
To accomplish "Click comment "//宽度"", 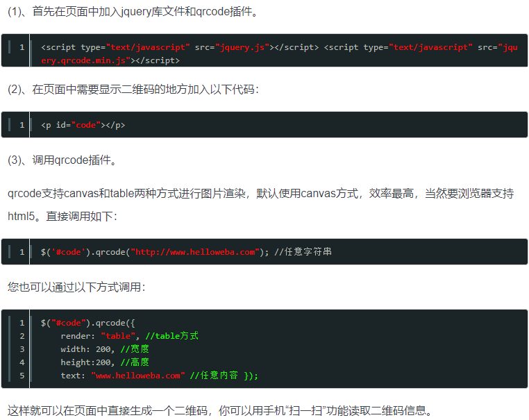I will click(135, 348).
